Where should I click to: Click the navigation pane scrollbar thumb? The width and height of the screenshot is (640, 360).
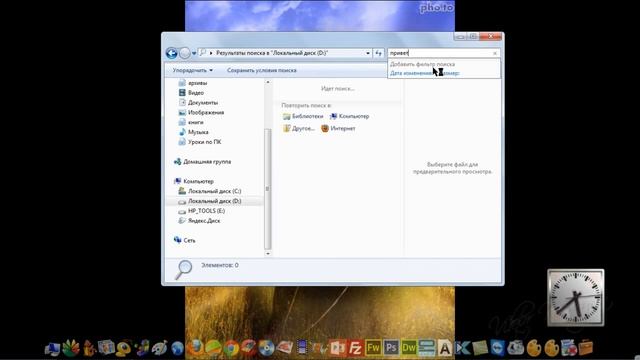268,188
